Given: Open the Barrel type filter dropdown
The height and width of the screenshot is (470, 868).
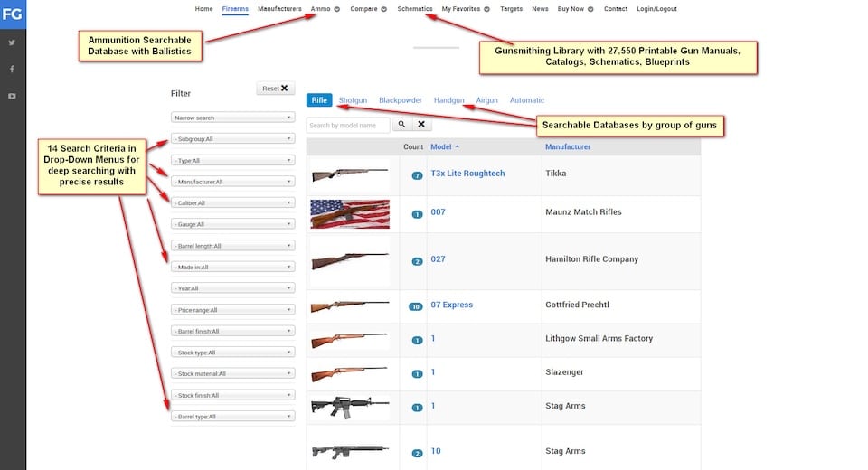Looking at the screenshot, I should pos(232,417).
